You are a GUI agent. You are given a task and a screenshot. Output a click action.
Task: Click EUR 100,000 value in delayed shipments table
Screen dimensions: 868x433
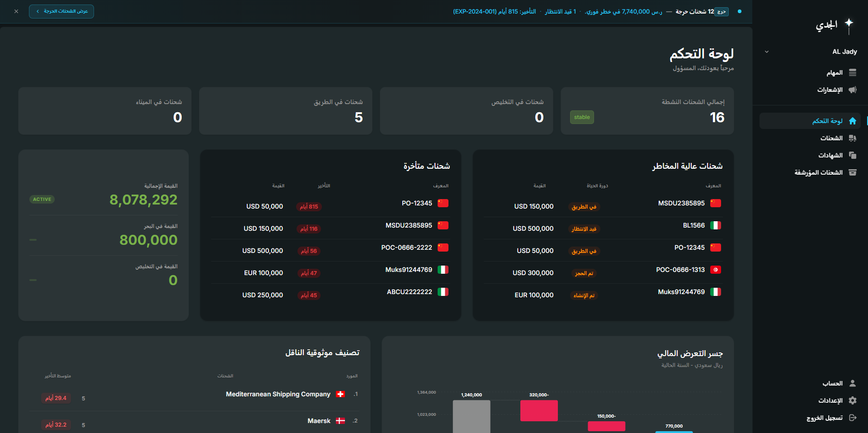coord(264,273)
